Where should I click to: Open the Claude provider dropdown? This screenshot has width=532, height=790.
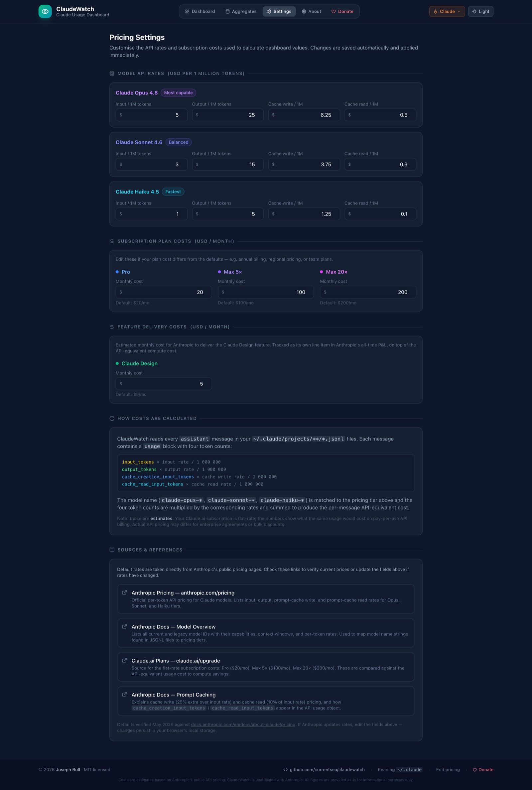click(x=447, y=12)
